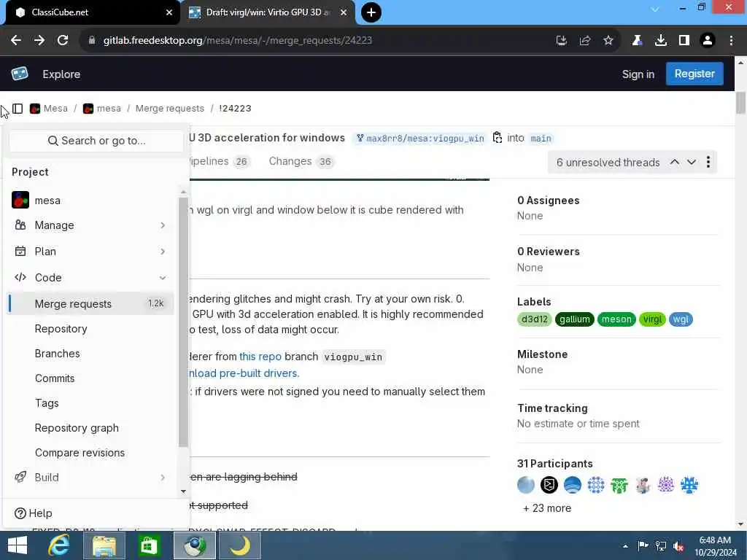
Task: Click the Merge requests breadcrumb
Action: click(169, 109)
